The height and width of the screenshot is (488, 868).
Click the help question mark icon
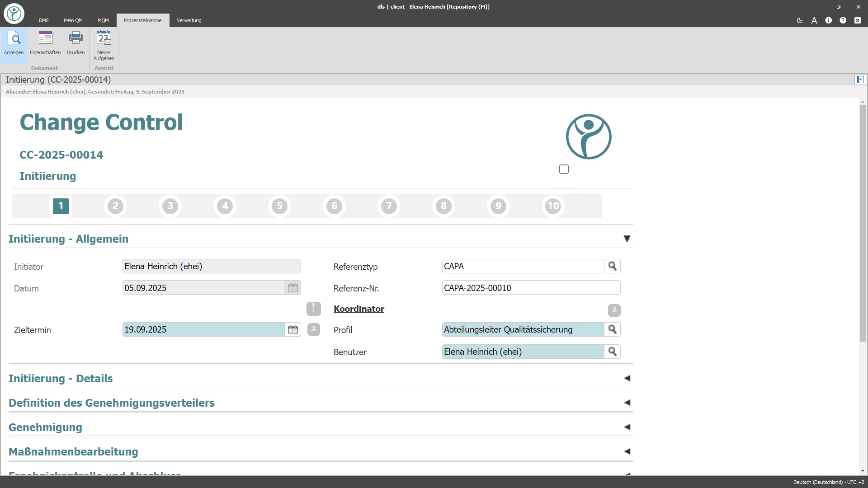click(843, 20)
